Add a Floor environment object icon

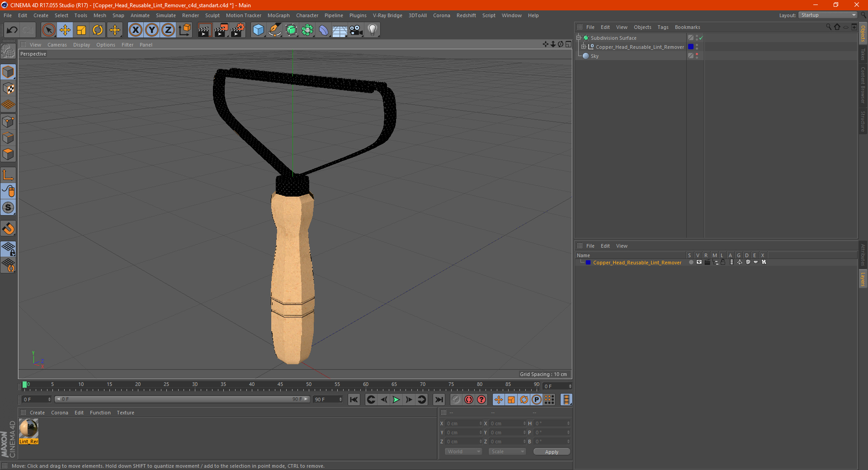340,30
